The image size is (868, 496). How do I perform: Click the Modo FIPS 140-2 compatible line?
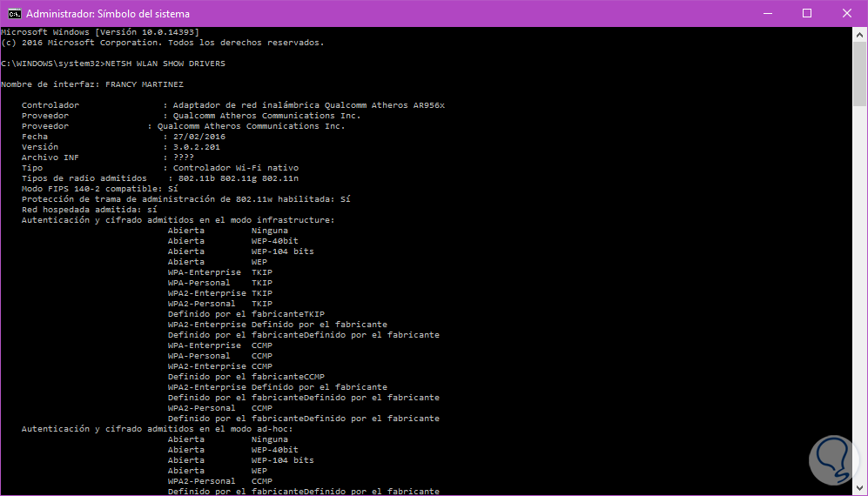[99, 189]
